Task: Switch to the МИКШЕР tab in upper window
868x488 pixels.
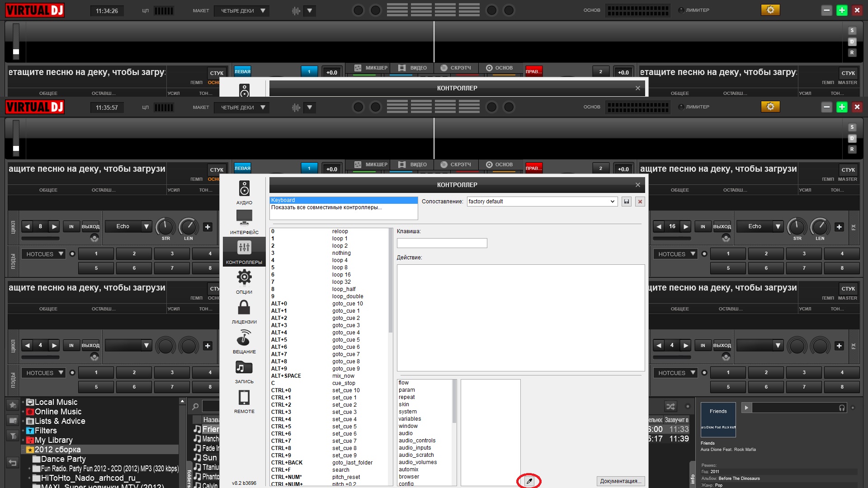Action: (x=371, y=68)
